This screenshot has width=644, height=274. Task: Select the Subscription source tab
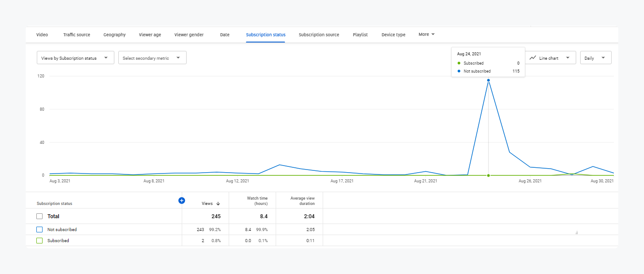(x=319, y=35)
